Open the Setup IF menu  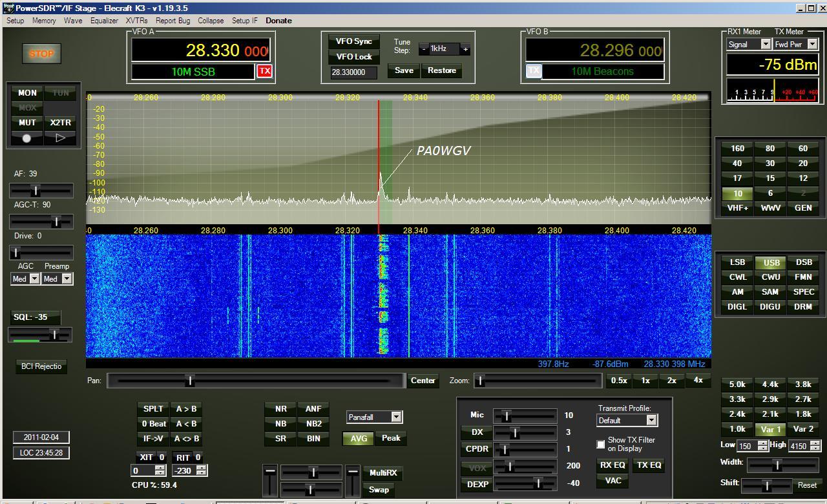pyautogui.click(x=245, y=21)
